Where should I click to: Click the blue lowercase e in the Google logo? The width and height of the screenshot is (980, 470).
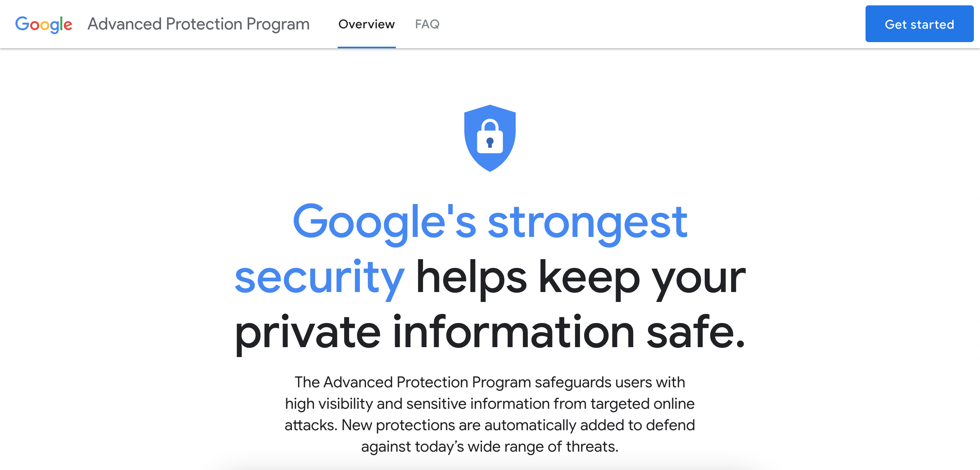click(68, 25)
